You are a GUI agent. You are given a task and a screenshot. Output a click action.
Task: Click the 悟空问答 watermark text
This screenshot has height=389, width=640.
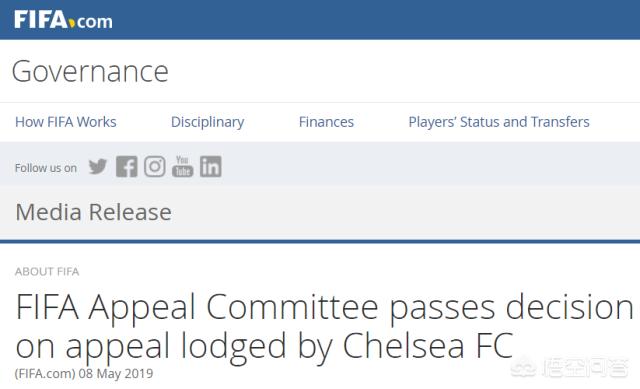585,367
